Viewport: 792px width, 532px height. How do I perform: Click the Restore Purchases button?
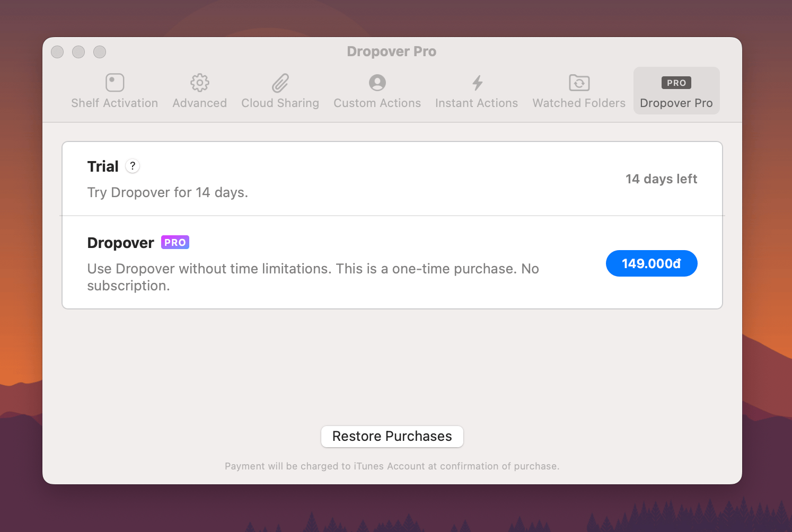pyautogui.click(x=392, y=437)
